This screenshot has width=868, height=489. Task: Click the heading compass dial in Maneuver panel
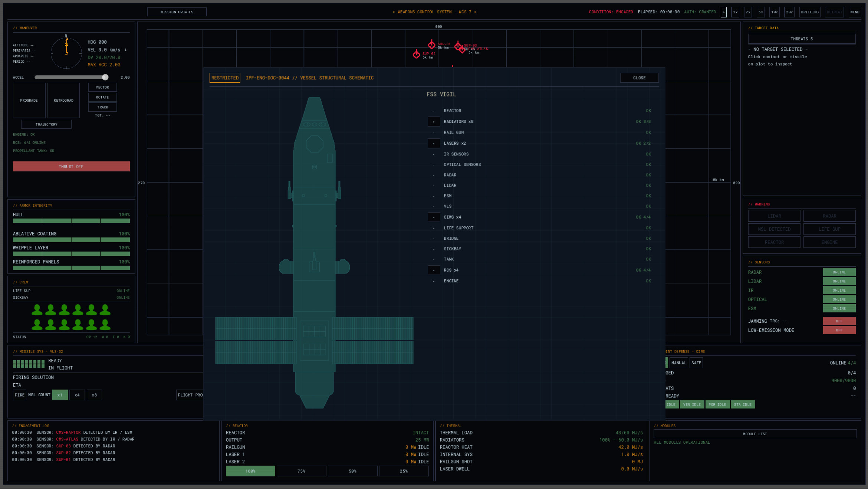tap(66, 53)
